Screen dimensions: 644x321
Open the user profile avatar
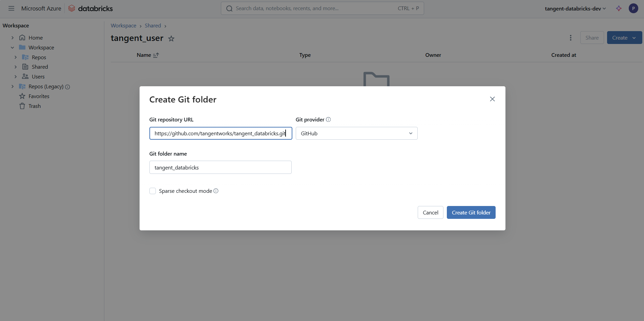tap(633, 8)
